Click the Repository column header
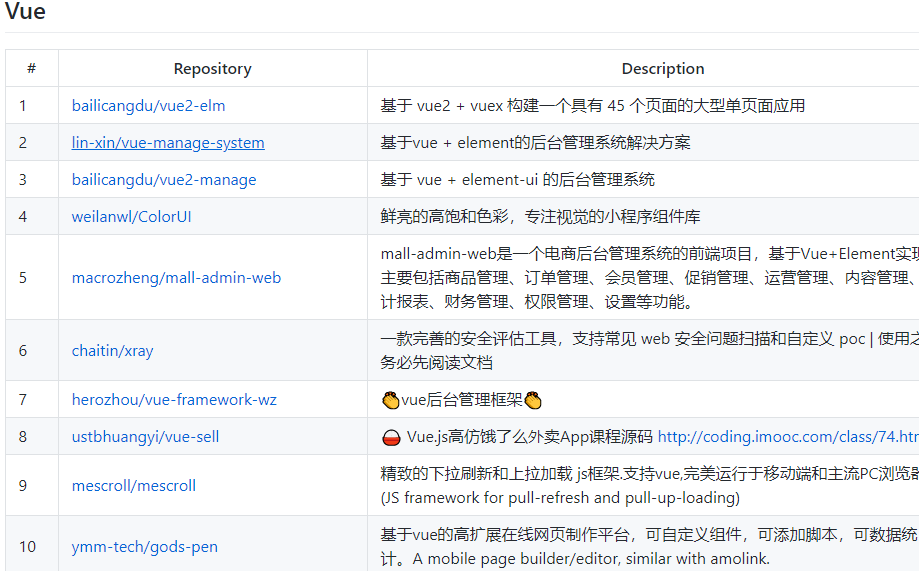This screenshot has height=571, width=922. [x=213, y=69]
